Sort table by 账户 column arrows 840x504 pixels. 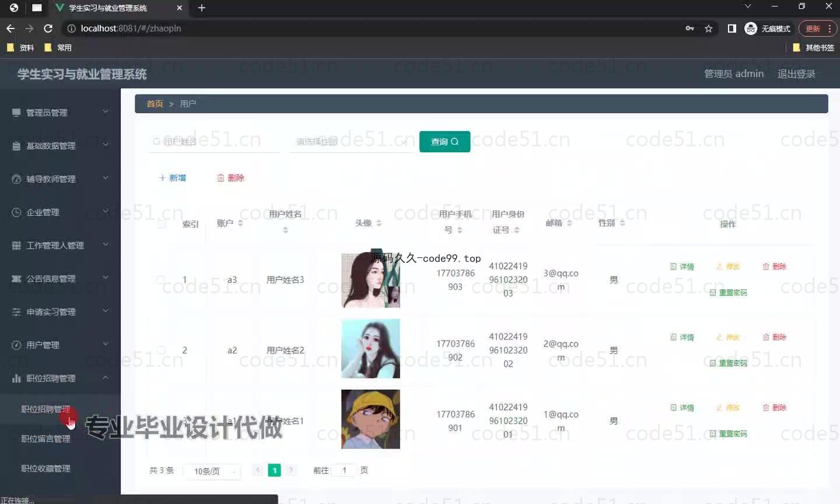click(x=240, y=223)
